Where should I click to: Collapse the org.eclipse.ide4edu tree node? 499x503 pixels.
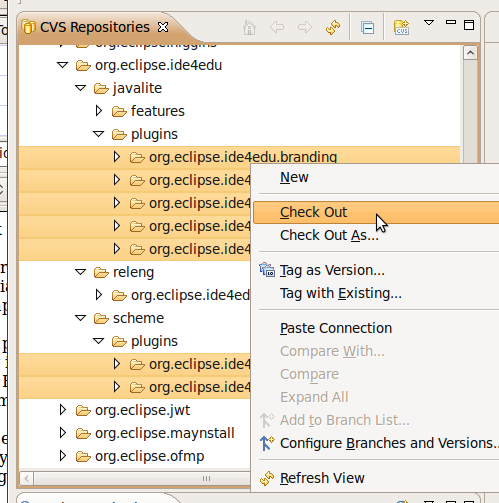pyautogui.click(x=63, y=65)
